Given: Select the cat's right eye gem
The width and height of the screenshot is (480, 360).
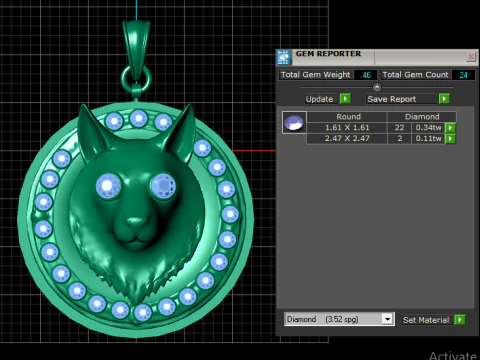Looking at the screenshot, I should (164, 185).
